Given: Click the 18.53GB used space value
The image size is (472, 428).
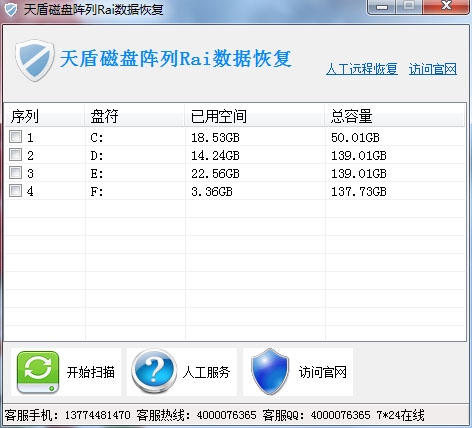Looking at the screenshot, I should pos(215,138).
